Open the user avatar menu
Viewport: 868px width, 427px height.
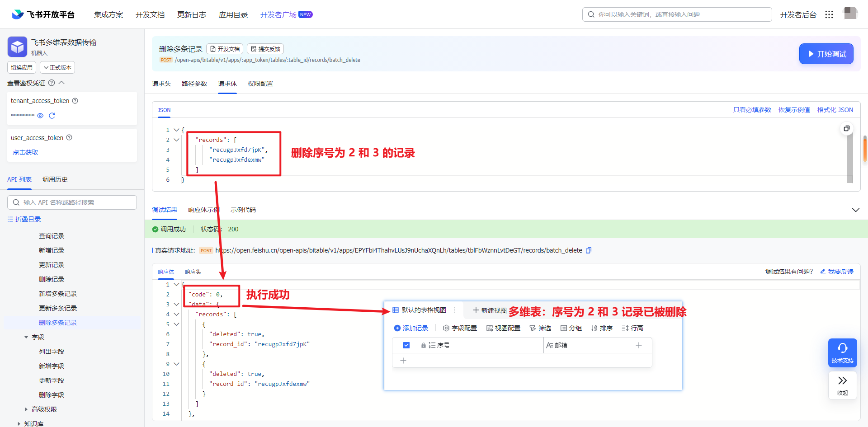(850, 13)
